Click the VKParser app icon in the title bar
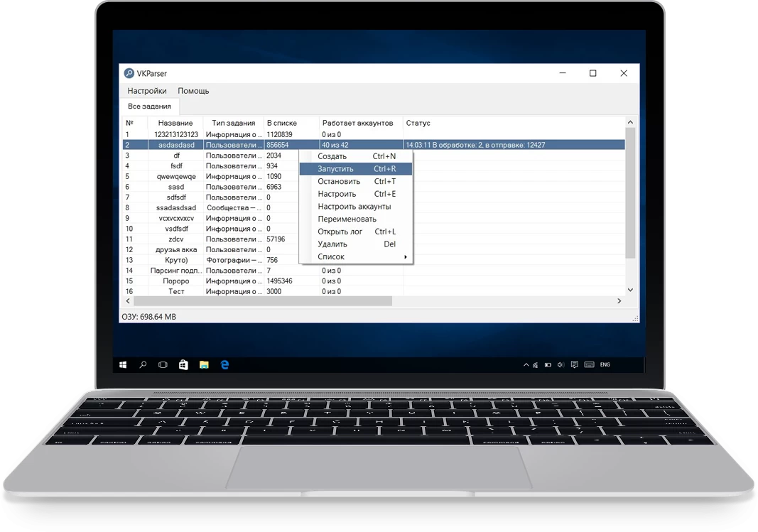758x532 pixels. tap(129, 73)
